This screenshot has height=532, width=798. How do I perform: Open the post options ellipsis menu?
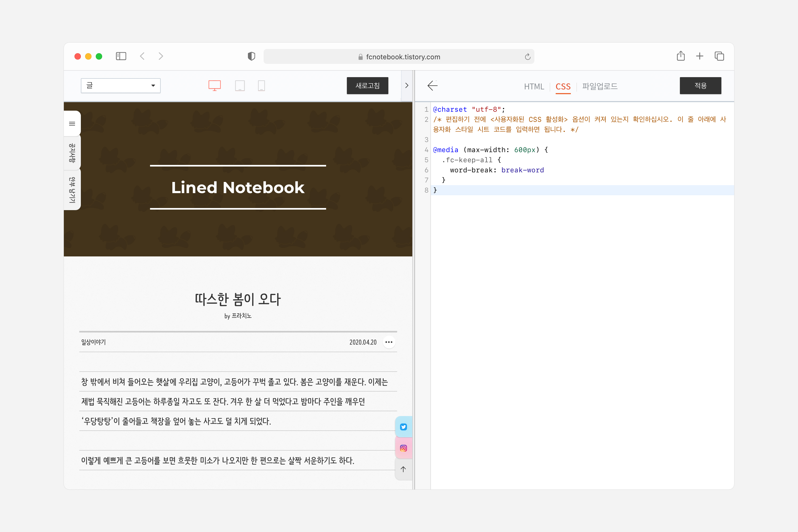tap(389, 342)
